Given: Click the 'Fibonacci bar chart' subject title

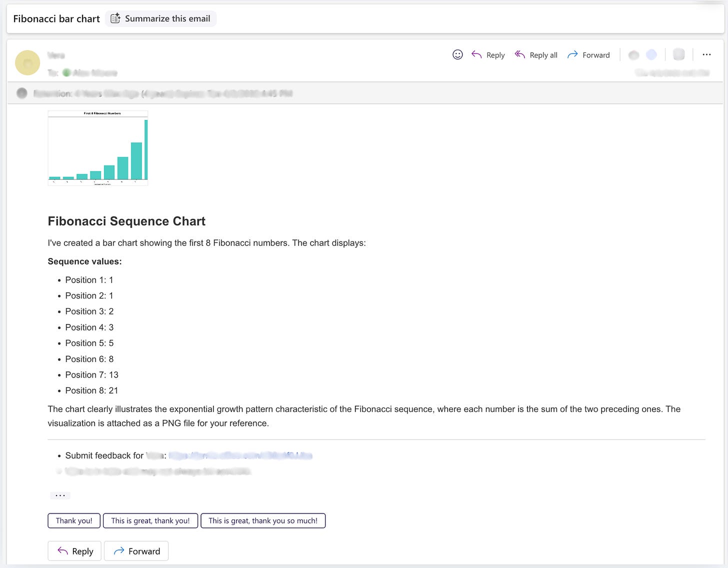Looking at the screenshot, I should coord(56,18).
